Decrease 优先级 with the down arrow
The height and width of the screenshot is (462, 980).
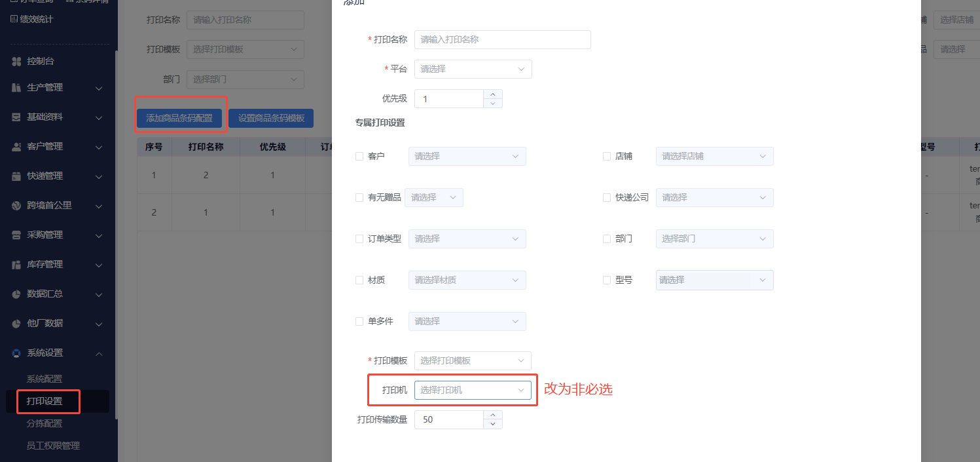point(493,103)
